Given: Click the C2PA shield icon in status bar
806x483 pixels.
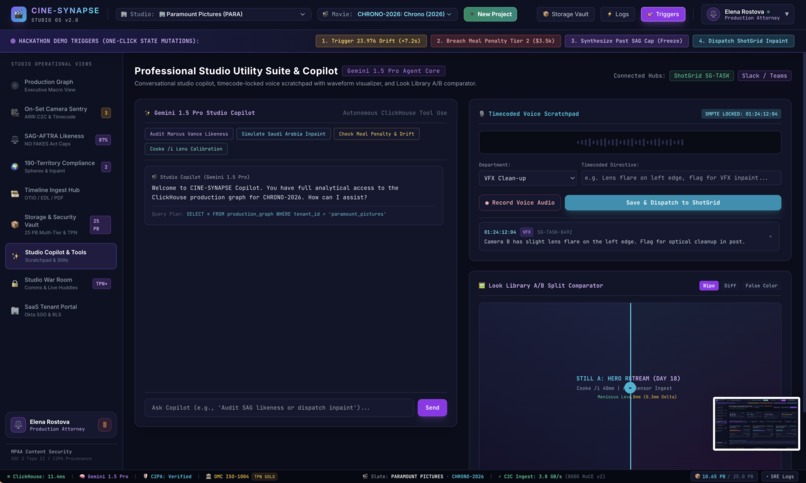Looking at the screenshot, I should (145, 477).
